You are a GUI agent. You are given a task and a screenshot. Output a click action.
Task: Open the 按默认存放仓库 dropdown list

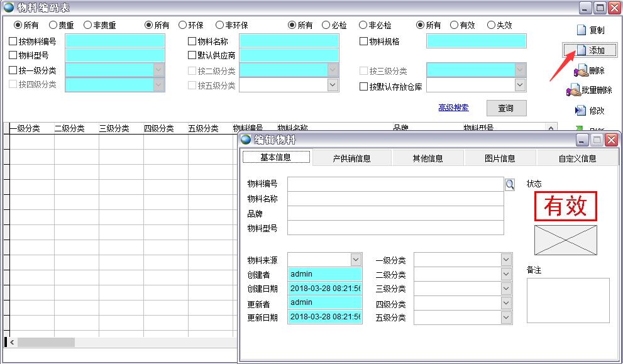pyautogui.click(x=520, y=85)
